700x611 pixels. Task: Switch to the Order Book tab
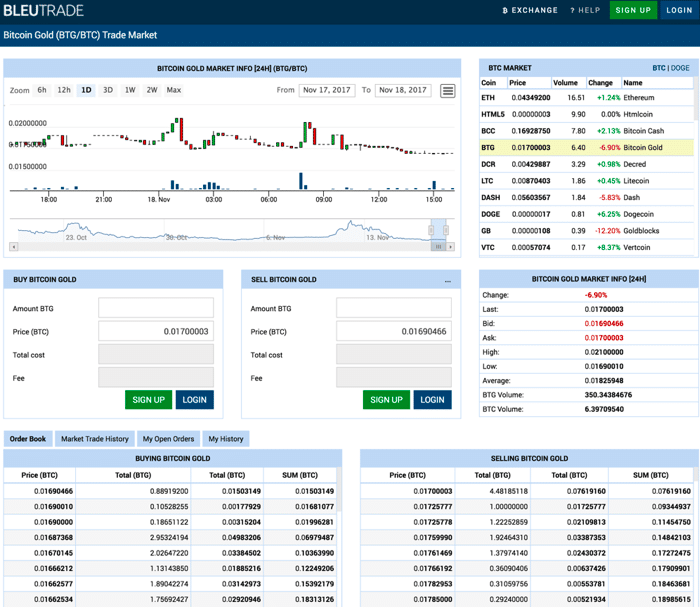[28, 439]
